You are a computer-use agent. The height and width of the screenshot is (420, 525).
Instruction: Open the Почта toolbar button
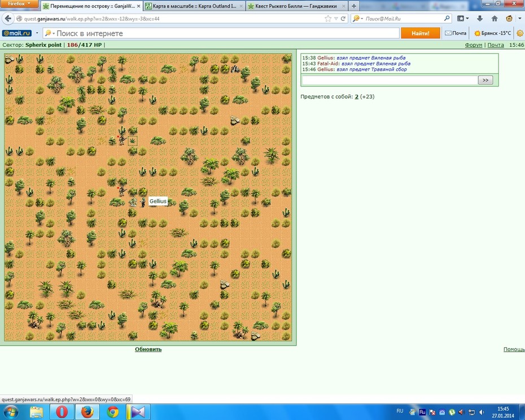[x=456, y=33]
